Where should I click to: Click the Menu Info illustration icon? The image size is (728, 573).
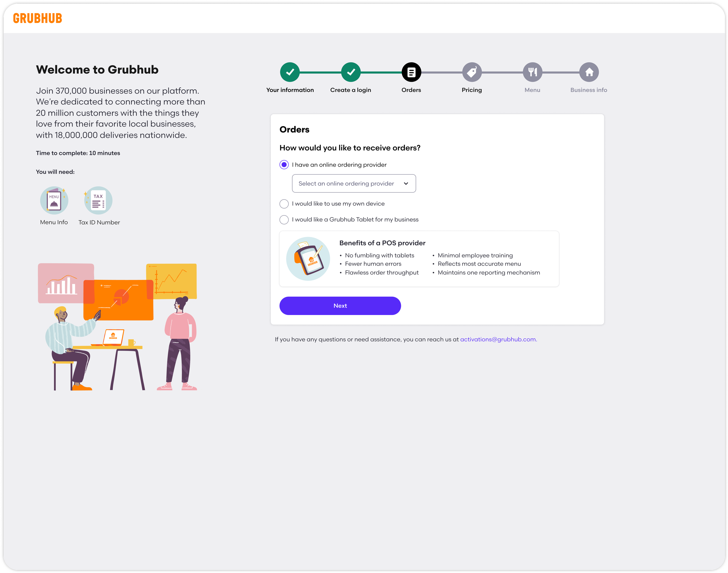54,201
